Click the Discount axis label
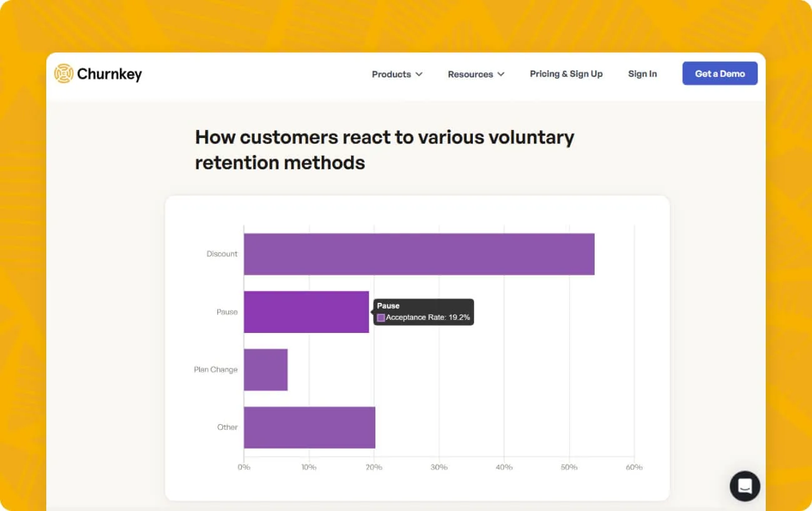Viewport: 812px width, 511px height. pyautogui.click(x=222, y=254)
